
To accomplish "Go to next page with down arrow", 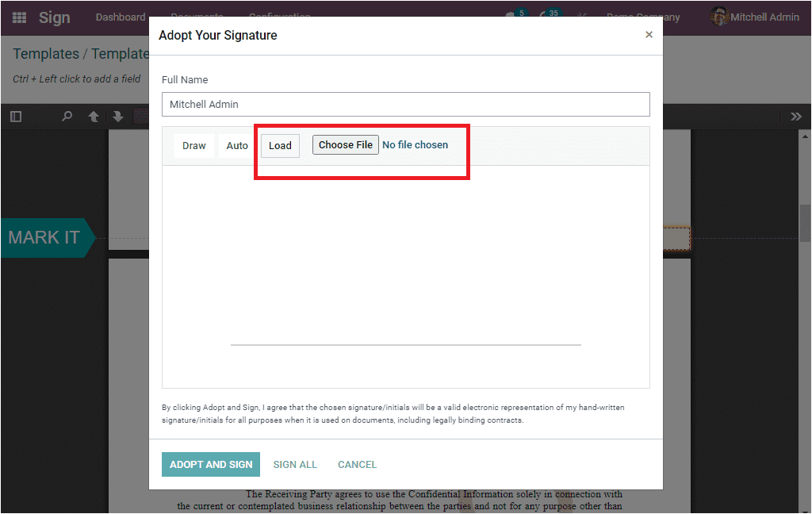I will point(118,117).
